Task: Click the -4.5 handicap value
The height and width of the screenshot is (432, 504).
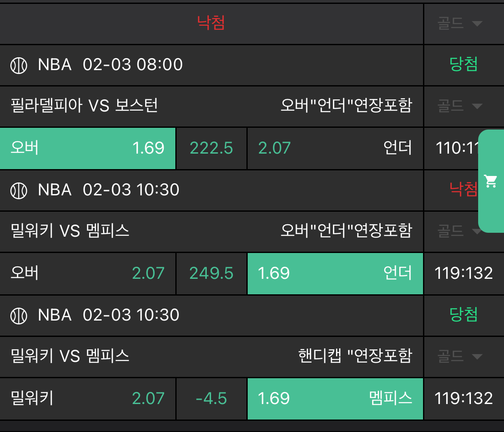Action: [211, 398]
